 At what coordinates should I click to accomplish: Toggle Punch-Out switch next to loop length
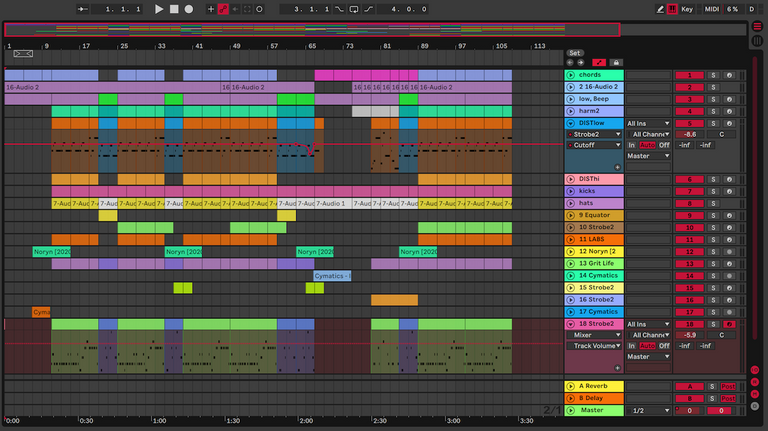(368, 9)
